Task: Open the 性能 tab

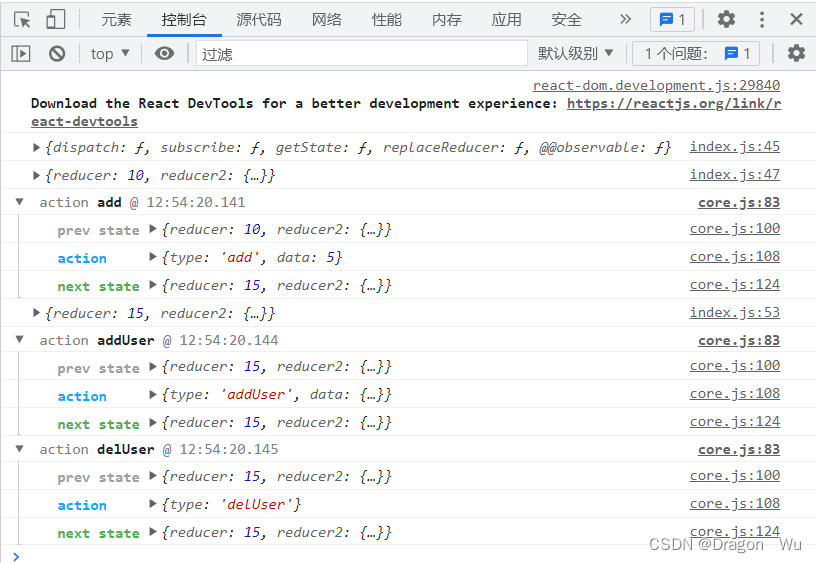Action: [387, 20]
